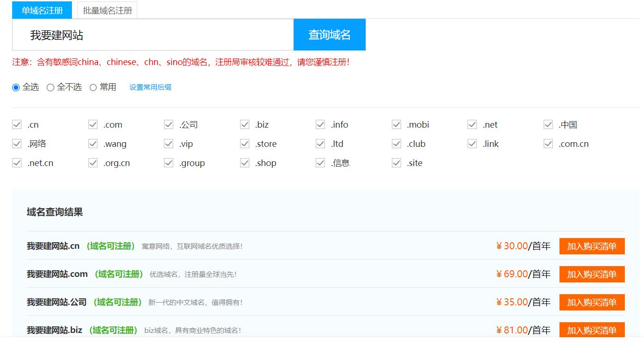The image size is (644, 347).
Task: Add 我要建网站.cn to the purchase list
Action: point(592,246)
